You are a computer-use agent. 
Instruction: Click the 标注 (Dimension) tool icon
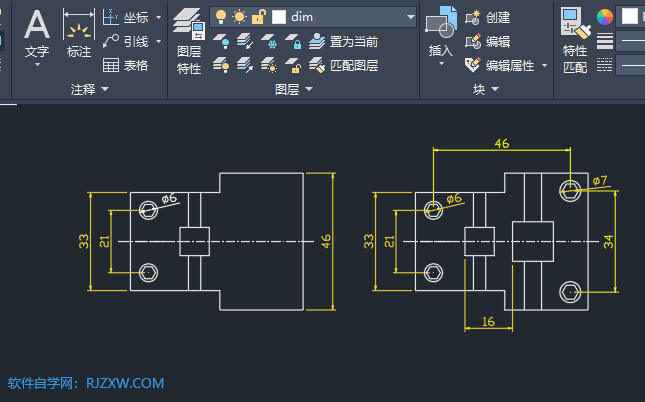coord(78,28)
